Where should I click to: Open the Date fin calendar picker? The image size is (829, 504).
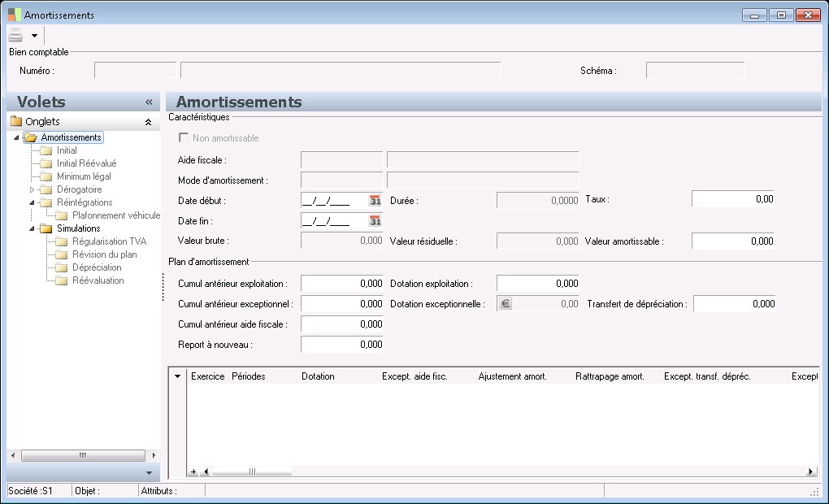click(x=375, y=220)
